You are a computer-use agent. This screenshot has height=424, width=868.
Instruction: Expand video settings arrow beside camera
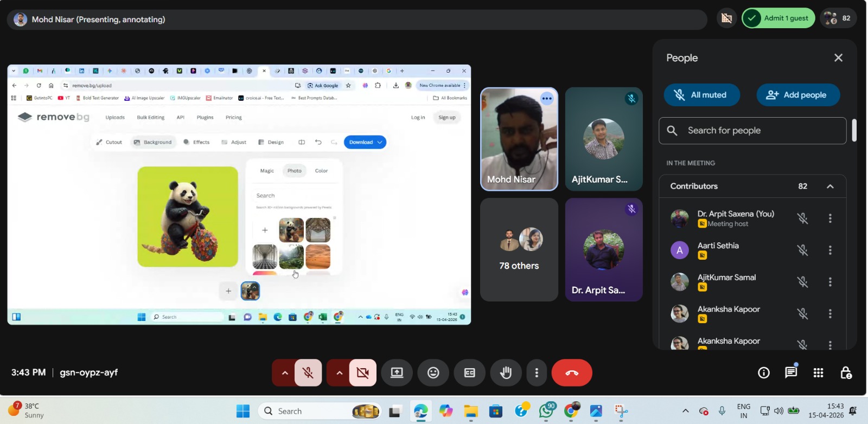tap(339, 373)
